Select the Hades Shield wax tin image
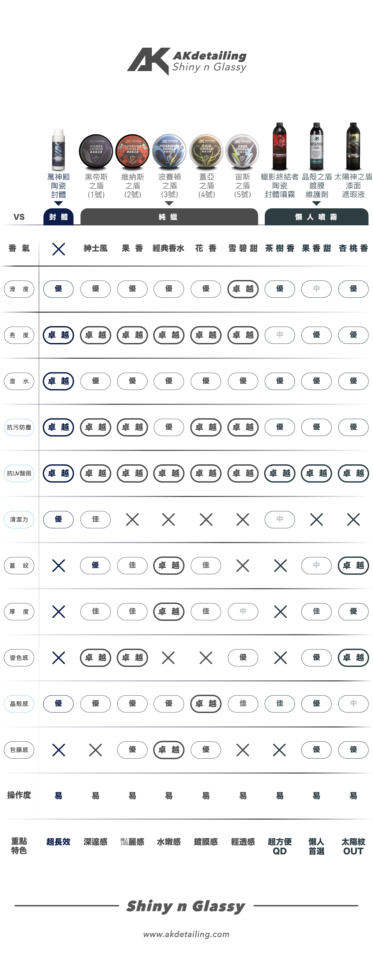Screen dimensions: 373x980 pyautogui.click(x=96, y=151)
